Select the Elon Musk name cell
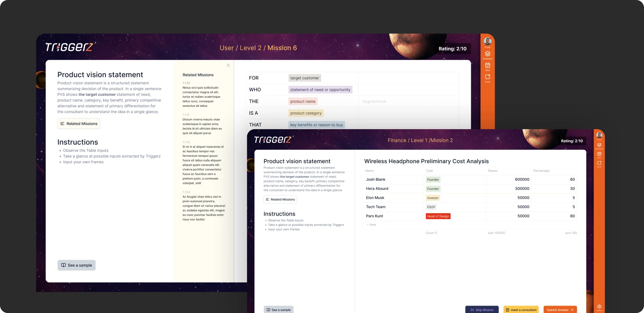The height and width of the screenshot is (313, 644). (394, 198)
